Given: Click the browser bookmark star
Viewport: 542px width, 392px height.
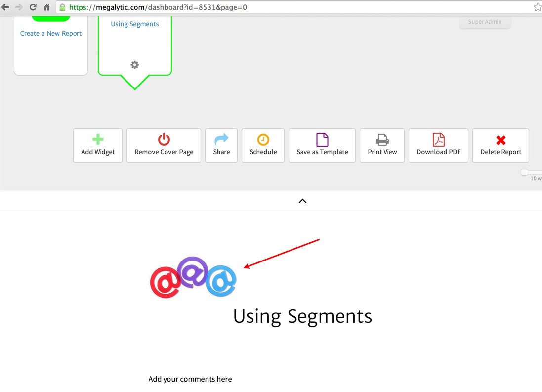Looking at the screenshot, I should (537, 7).
